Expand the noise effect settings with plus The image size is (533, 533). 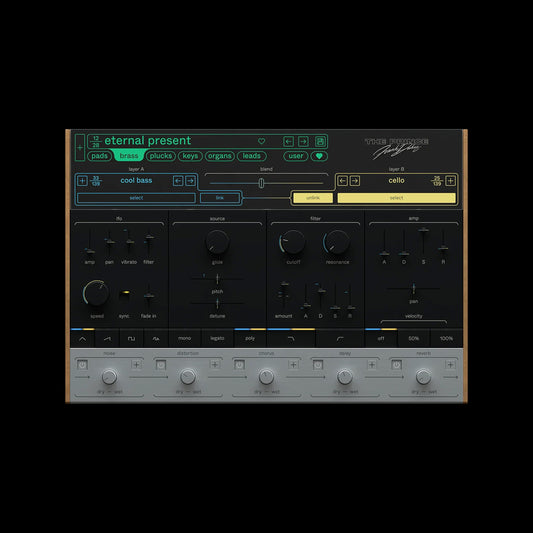[x=136, y=365]
